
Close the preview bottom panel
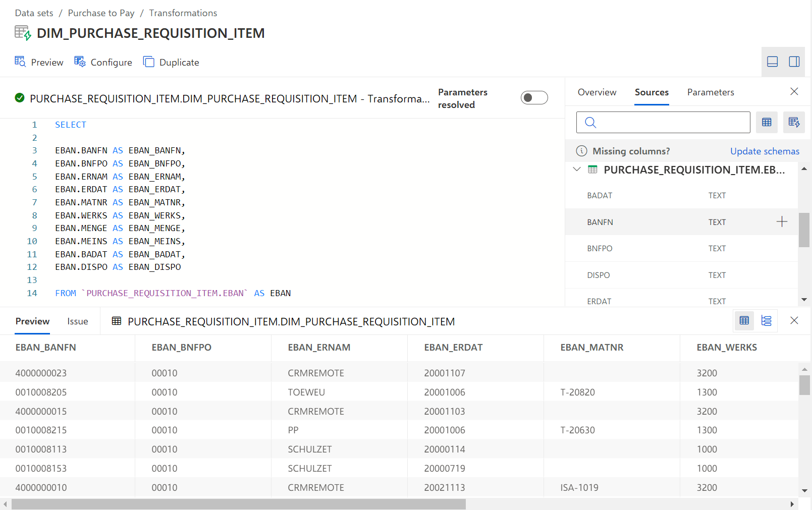pyautogui.click(x=794, y=320)
